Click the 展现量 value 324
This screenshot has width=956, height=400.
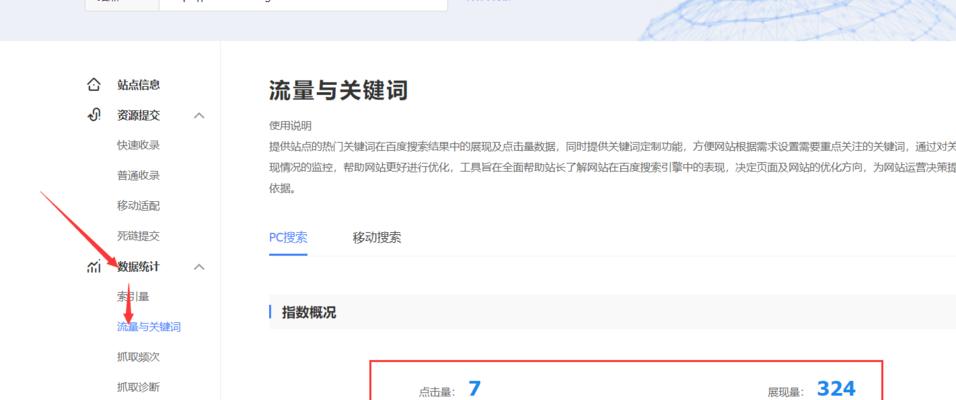(x=836, y=388)
